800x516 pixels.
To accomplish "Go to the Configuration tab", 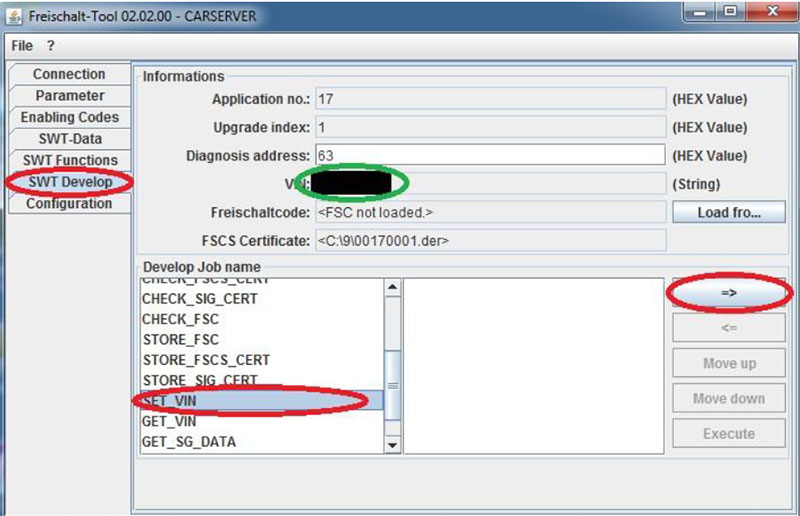I will coord(69,204).
